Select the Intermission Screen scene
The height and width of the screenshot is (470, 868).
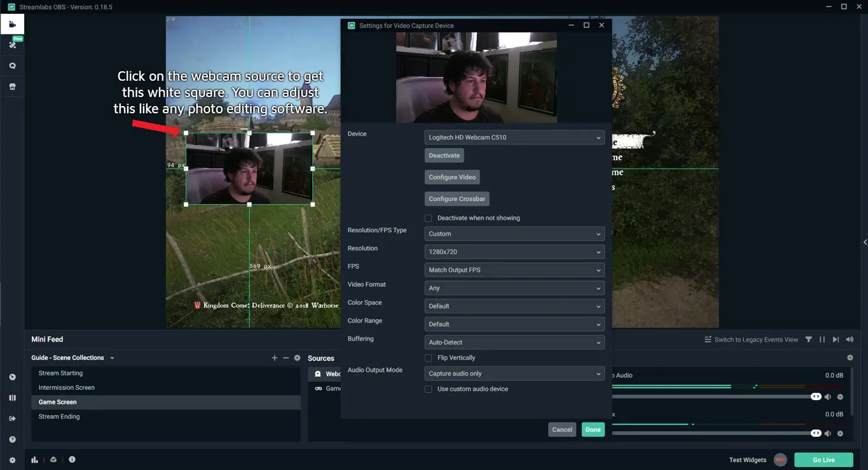pyautogui.click(x=166, y=387)
